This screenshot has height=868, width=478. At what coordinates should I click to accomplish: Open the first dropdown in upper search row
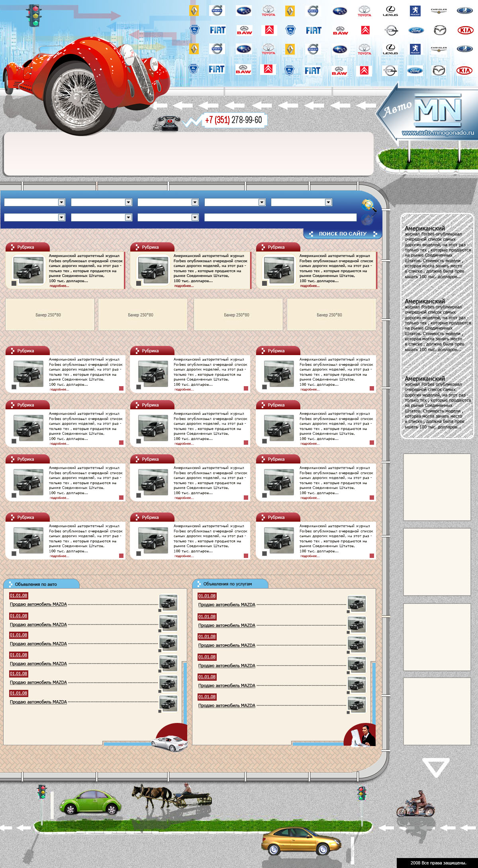pyautogui.click(x=35, y=202)
